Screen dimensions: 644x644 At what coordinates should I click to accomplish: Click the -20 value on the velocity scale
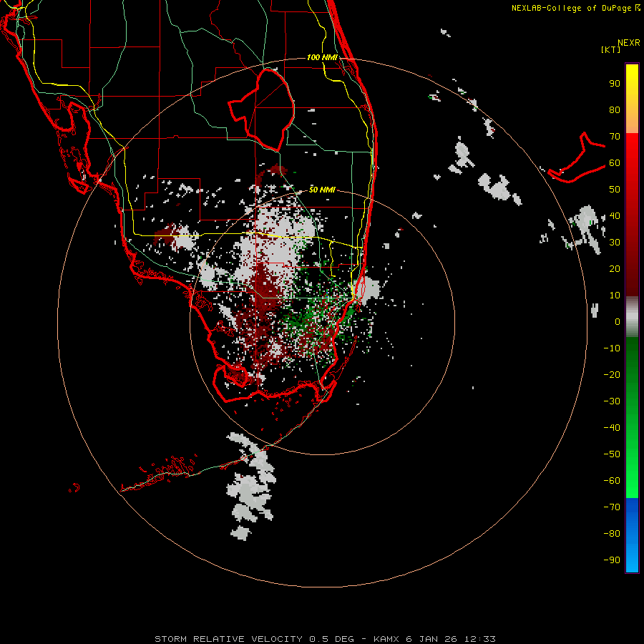pos(612,374)
